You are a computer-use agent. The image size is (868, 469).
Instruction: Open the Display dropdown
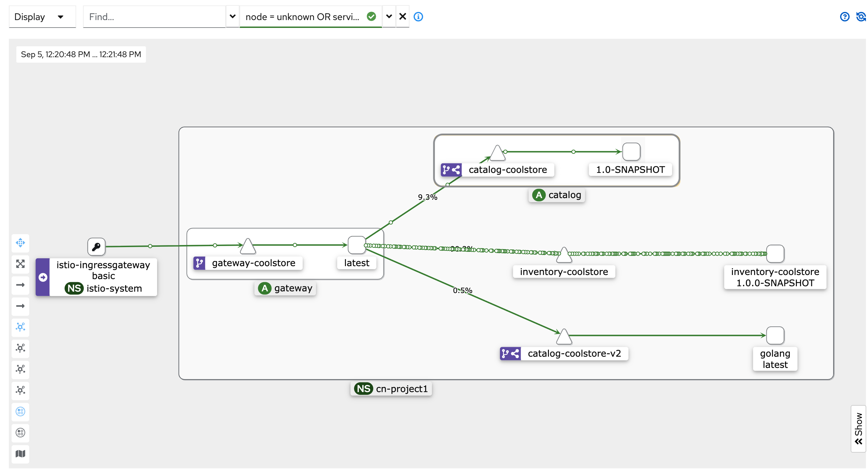pyautogui.click(x=42, y=17)
